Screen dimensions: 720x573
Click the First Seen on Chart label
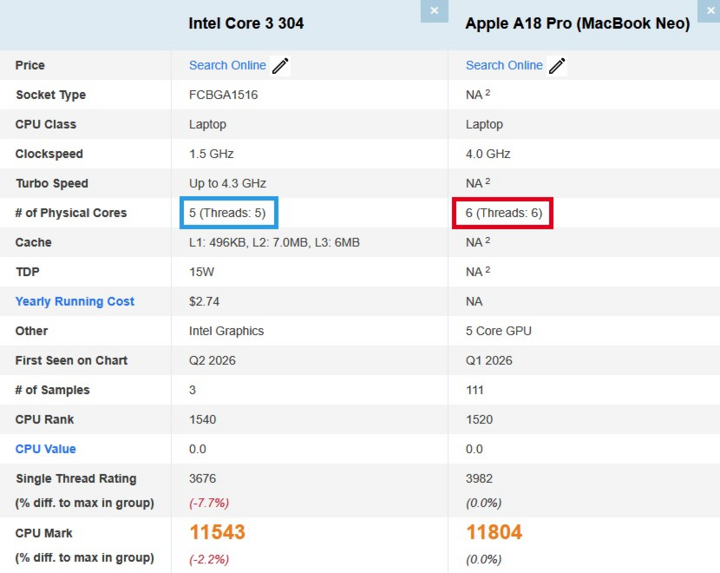coord(71,360)
